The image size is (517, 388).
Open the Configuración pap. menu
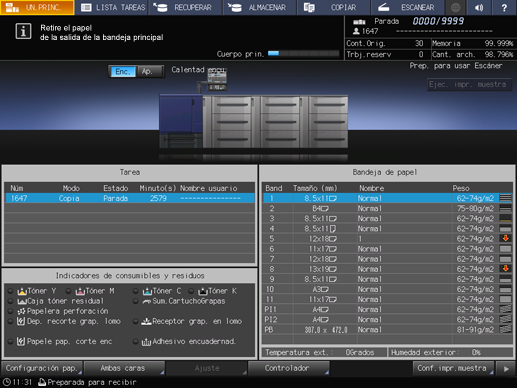[x=42, y=368]
